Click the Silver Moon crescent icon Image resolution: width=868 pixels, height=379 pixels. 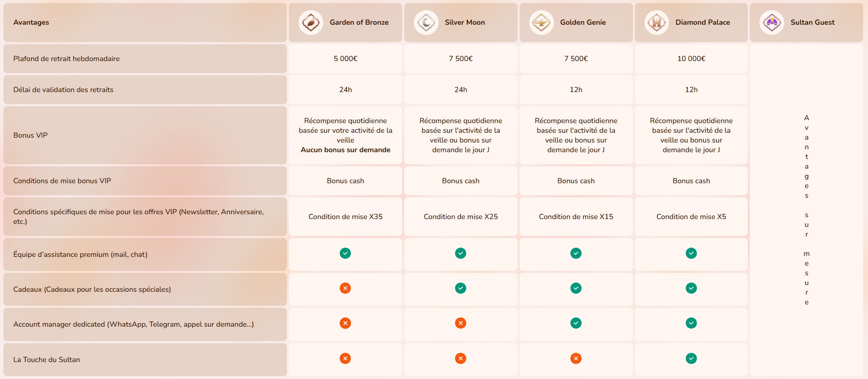tap(426, 22)
